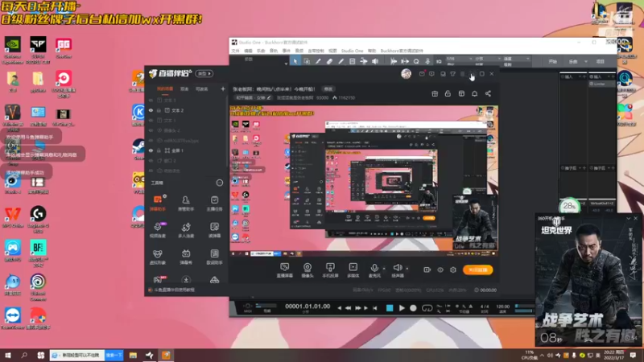Click the 麦克风 microphone icon
Screen dimensions: 644x362
[374, 268]
